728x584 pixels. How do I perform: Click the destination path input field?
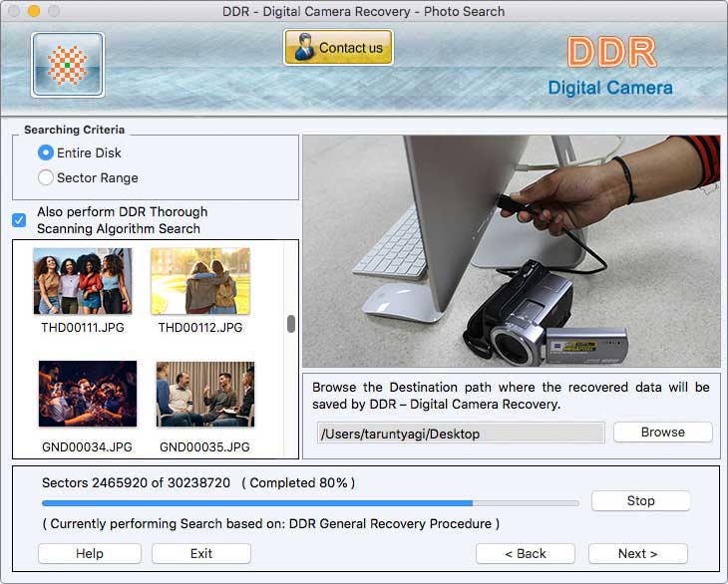click(x=461, y=433)
